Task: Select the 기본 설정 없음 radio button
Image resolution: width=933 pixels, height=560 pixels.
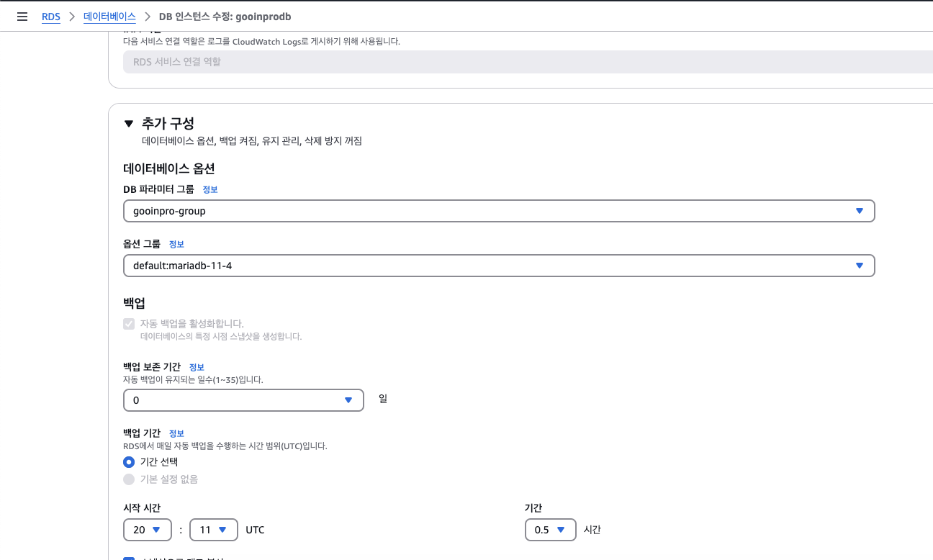Action: pyautogui.click(x=129, y=479)
